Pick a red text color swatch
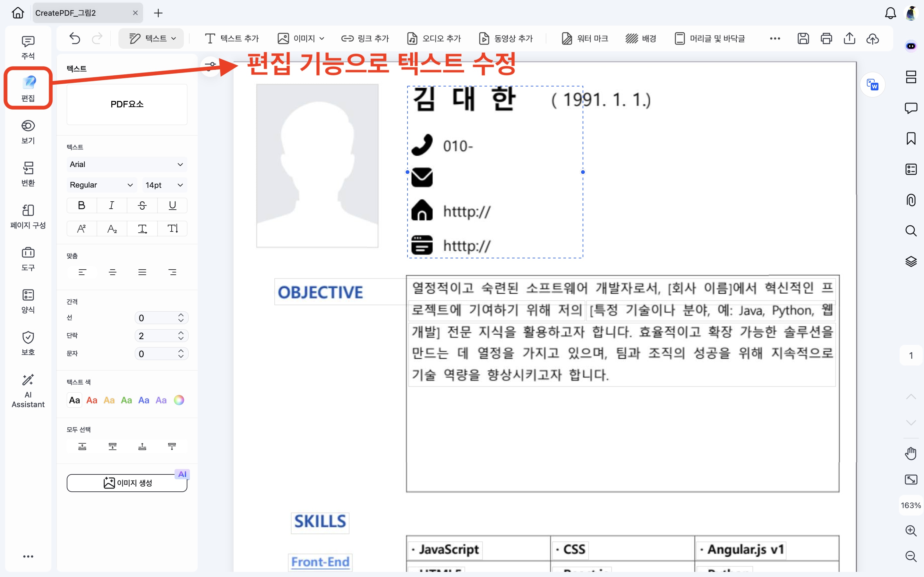 (x=92, y=400)
